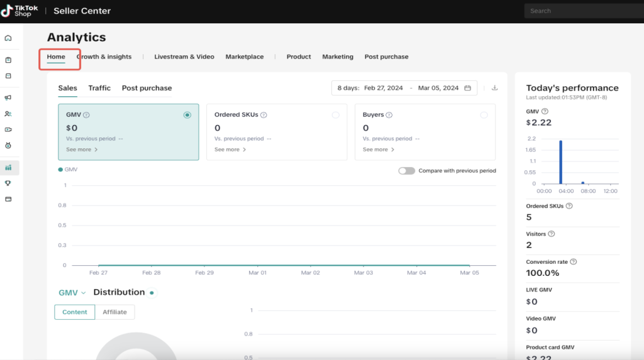Image resolution: width=644 pixels, height=360 pixels.
Task: Click See more under Buyers card
Action: coord(379,150)
